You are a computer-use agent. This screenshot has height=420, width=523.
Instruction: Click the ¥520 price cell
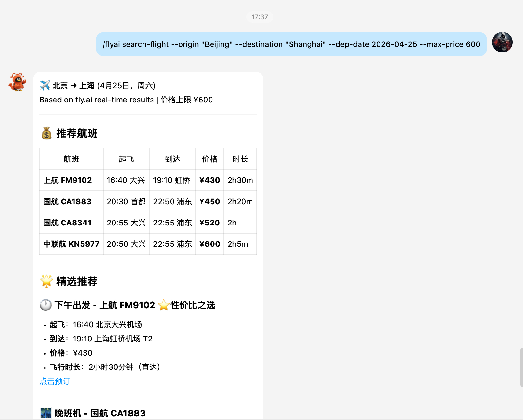(210, 223)
